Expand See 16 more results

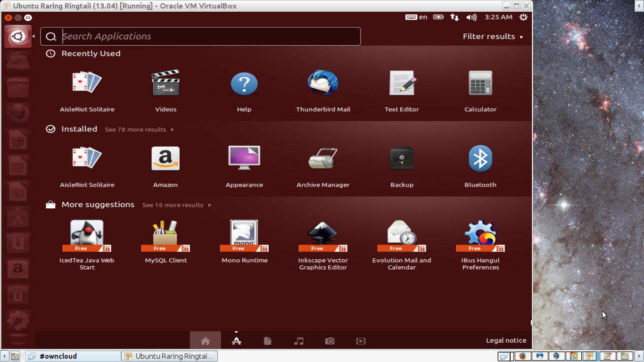pyautogui.click(x=177, y=205)
